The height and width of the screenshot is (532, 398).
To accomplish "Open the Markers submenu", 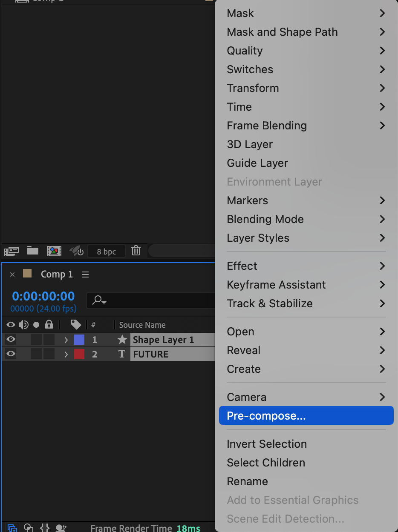I will coord(306,200).
